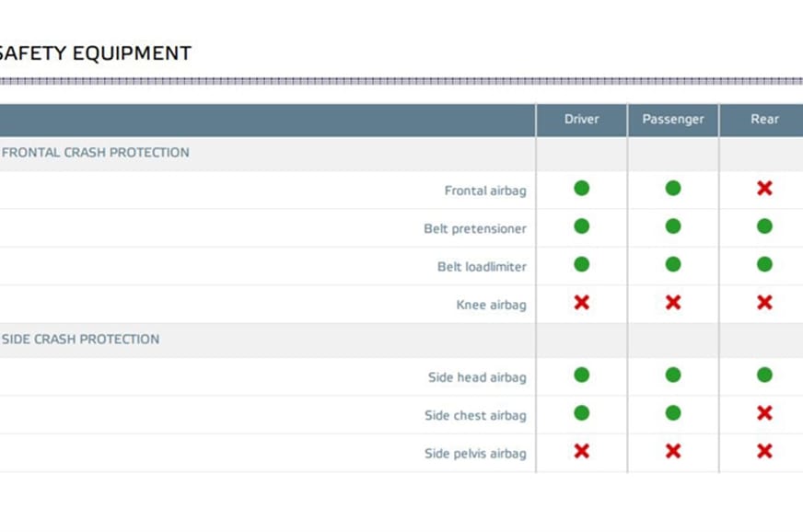Click the red X for Passenger knee airbag

673,303
